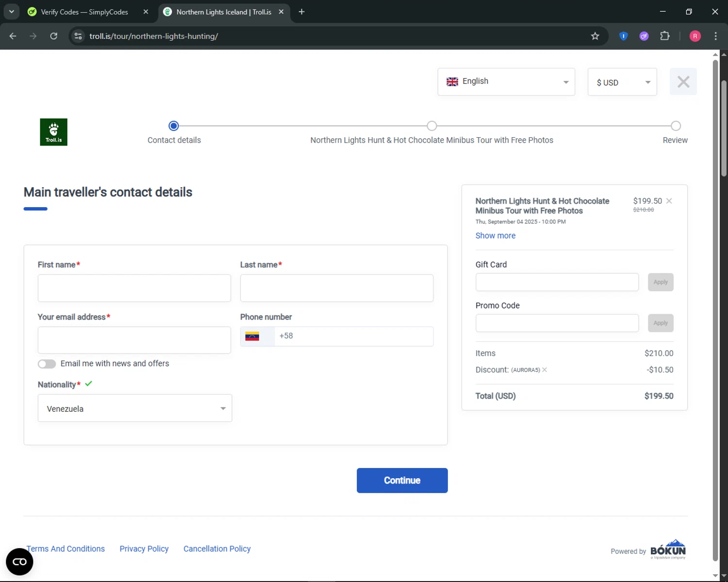Open Cancellation Policy link
The height and width of the screenshot is (582, 728).
click(217, 549)
